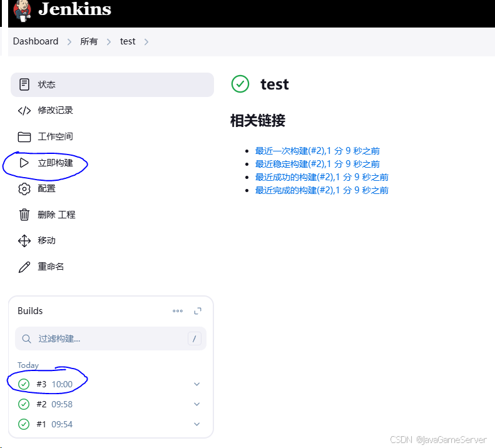The height and width of the screenshot is (448, 495).
Task: Click the Today label in Builds
Action: [x=28, y=365]
